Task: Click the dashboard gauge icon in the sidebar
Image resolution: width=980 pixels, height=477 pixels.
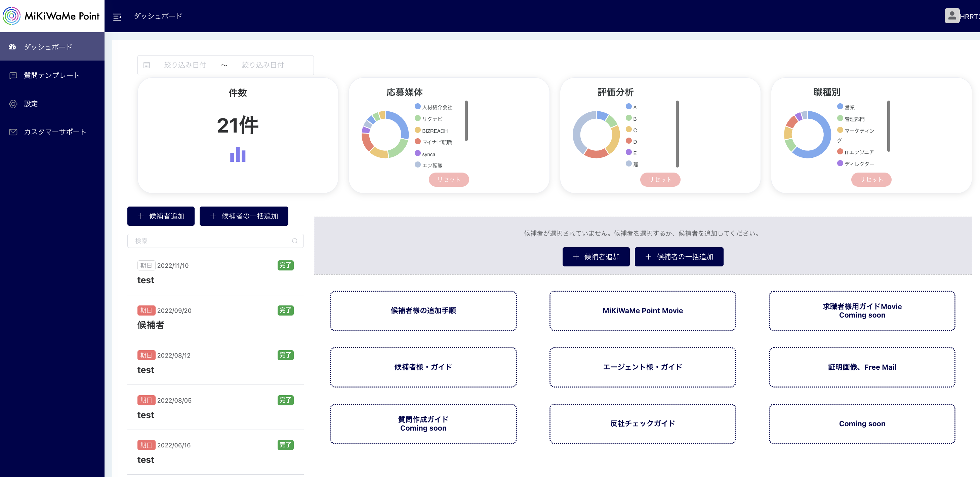Action: click(12, 46)
